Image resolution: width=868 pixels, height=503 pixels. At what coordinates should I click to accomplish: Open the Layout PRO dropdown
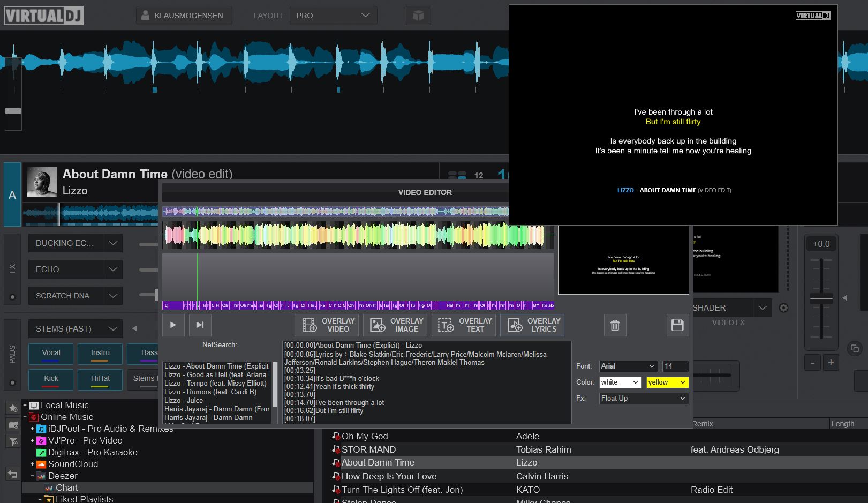click(334, 16)
